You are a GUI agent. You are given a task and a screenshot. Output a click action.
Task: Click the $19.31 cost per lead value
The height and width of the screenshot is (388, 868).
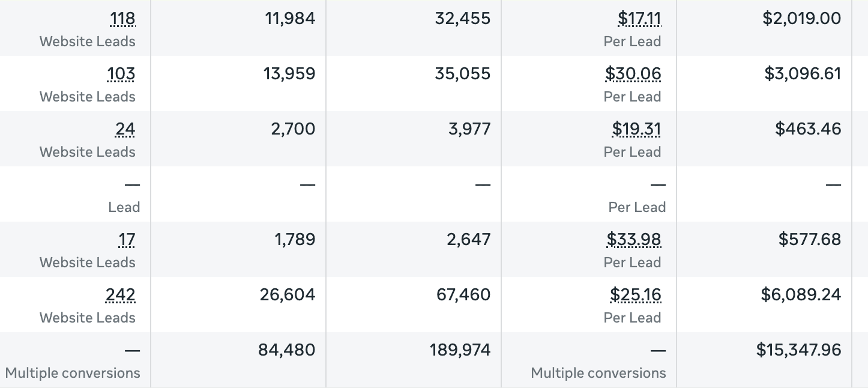pyautogui.click(x=636, y=130)
